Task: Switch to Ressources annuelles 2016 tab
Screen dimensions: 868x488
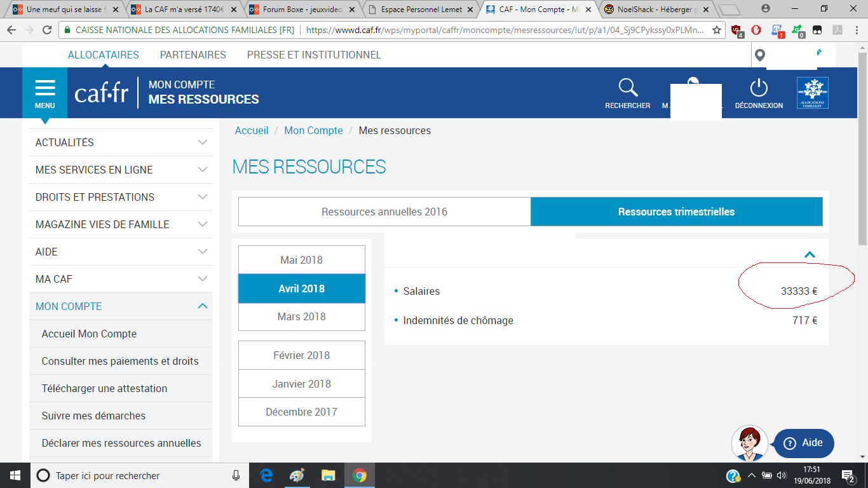Action: 384,212
